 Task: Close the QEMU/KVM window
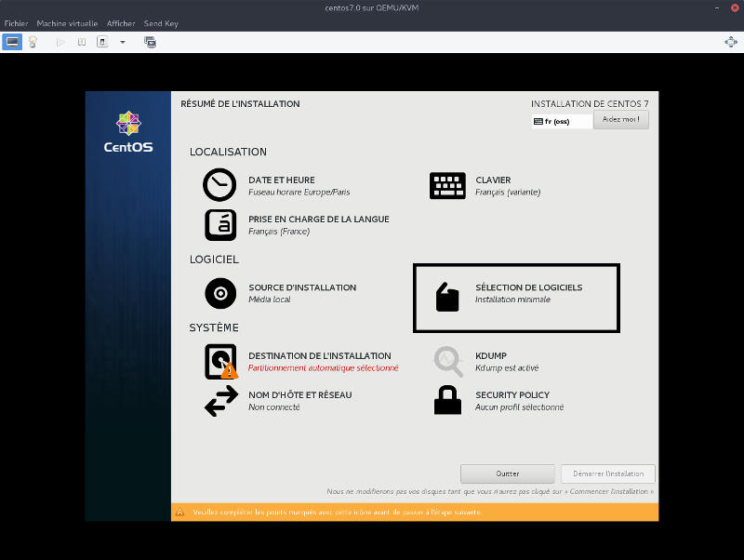coord(735,7)
